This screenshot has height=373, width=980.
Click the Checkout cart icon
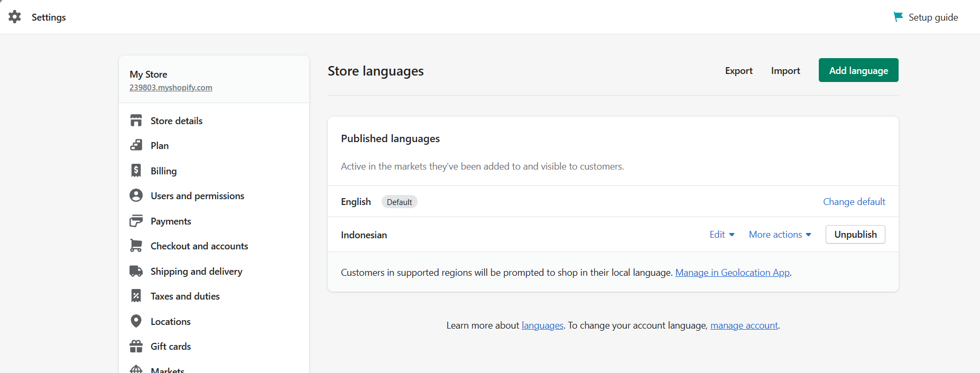pos(136,246)
